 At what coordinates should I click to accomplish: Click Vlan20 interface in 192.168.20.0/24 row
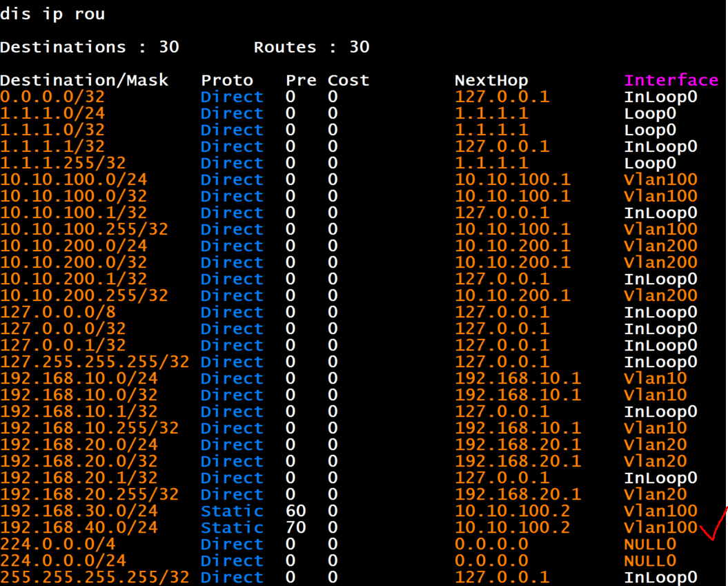pyautogui.click(x=655, y=445)
